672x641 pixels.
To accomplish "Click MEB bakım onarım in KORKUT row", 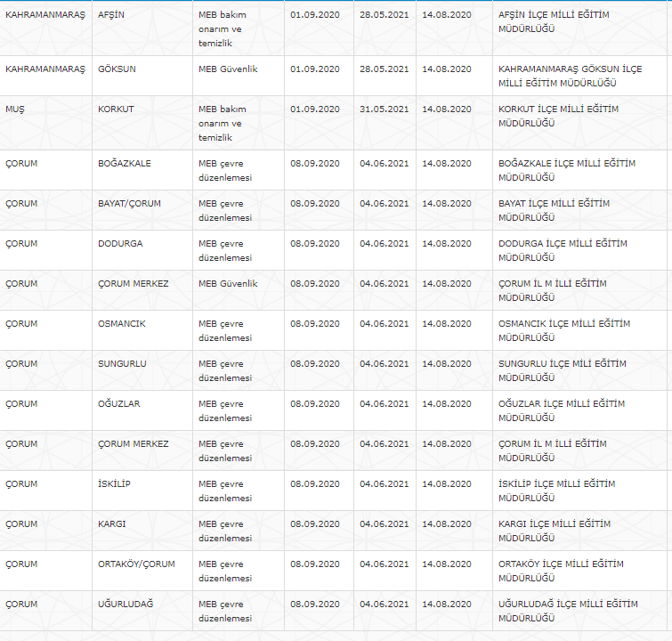I will pos(222,124).
